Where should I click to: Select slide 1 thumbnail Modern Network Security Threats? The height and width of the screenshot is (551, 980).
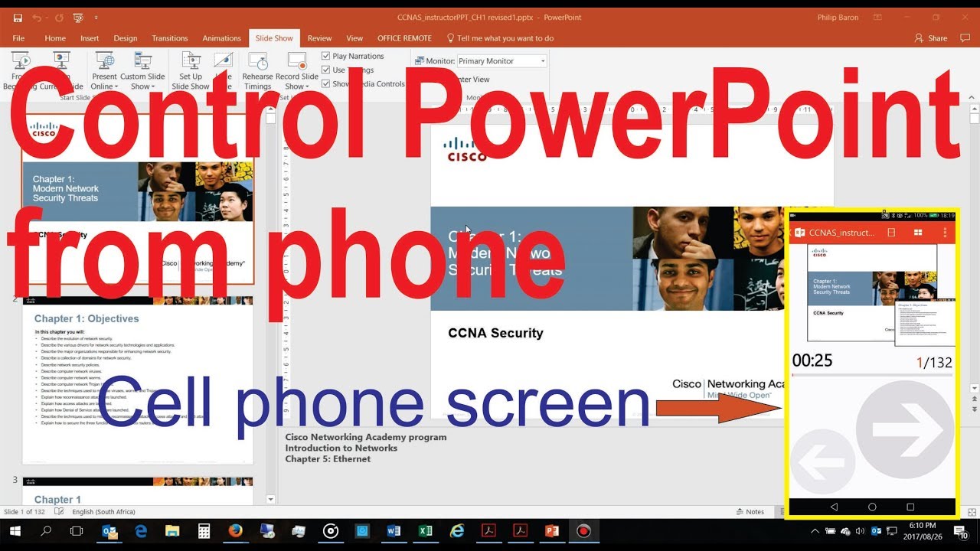pos(138,199)
